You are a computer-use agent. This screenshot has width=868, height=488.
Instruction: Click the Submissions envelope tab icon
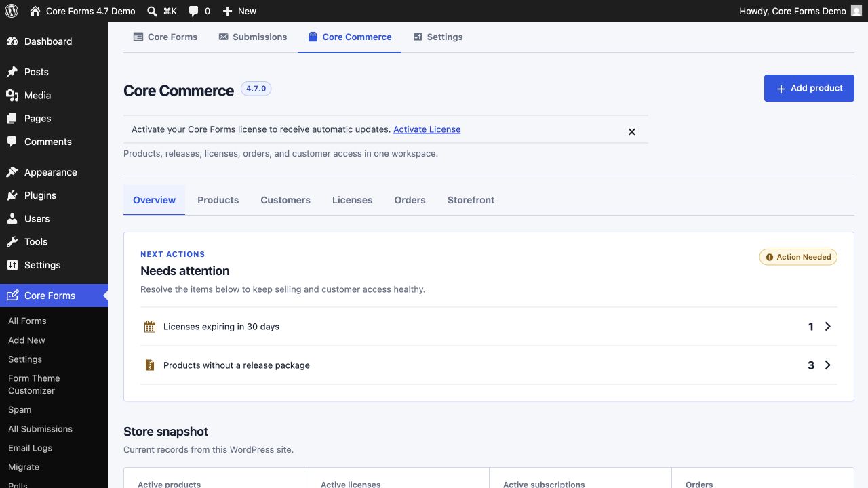click(223, 37)
